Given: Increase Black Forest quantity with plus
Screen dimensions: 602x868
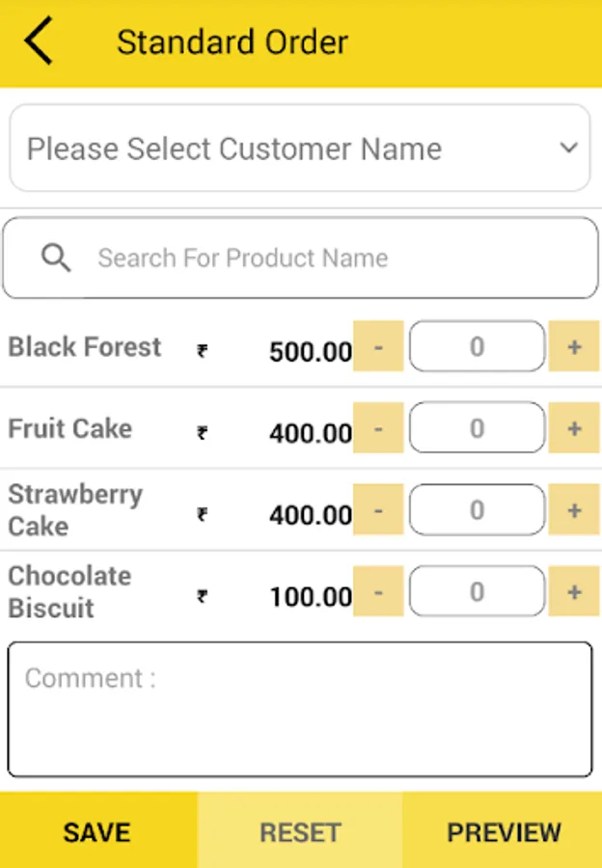Looking at the screenshot, I should pos(574,346).
